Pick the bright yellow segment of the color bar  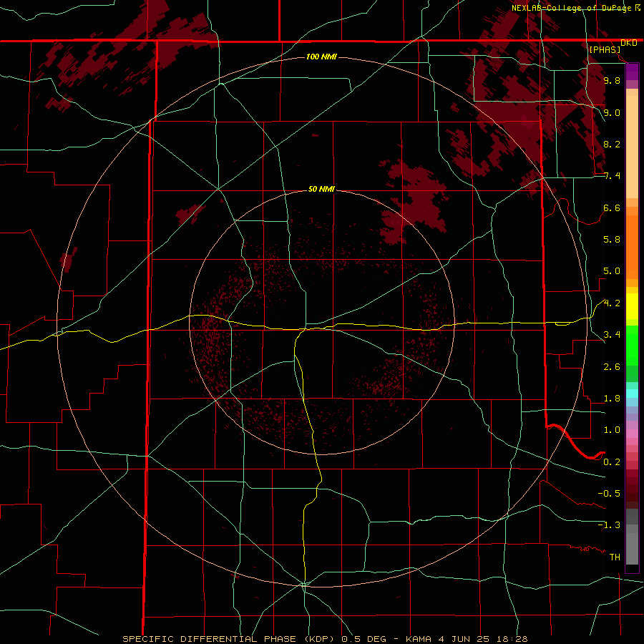(x=632, y=306)
